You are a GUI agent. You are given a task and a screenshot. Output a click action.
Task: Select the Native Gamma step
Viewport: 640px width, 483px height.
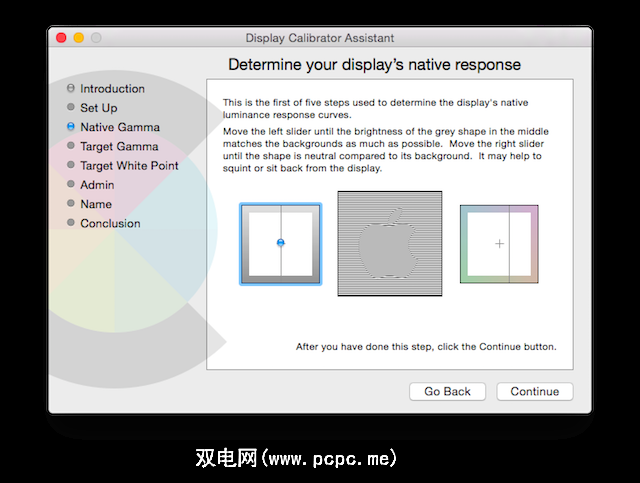pos(120,127)
